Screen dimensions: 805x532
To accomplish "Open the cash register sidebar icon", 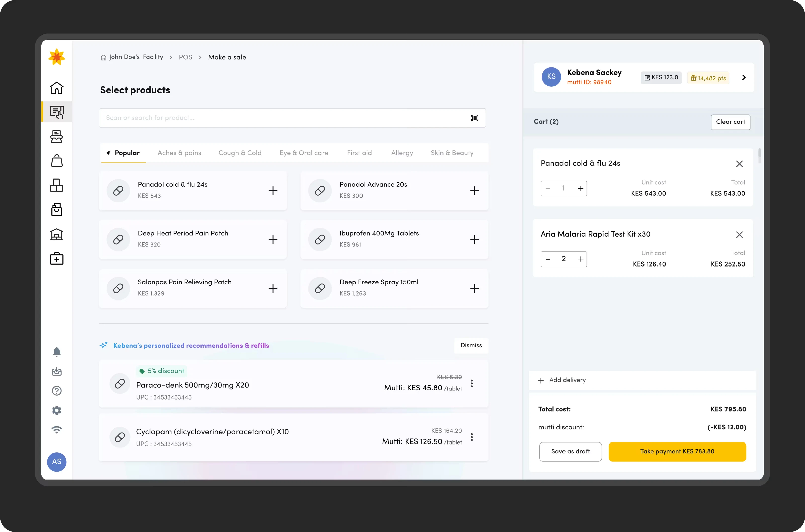I will tap(56, 136).
